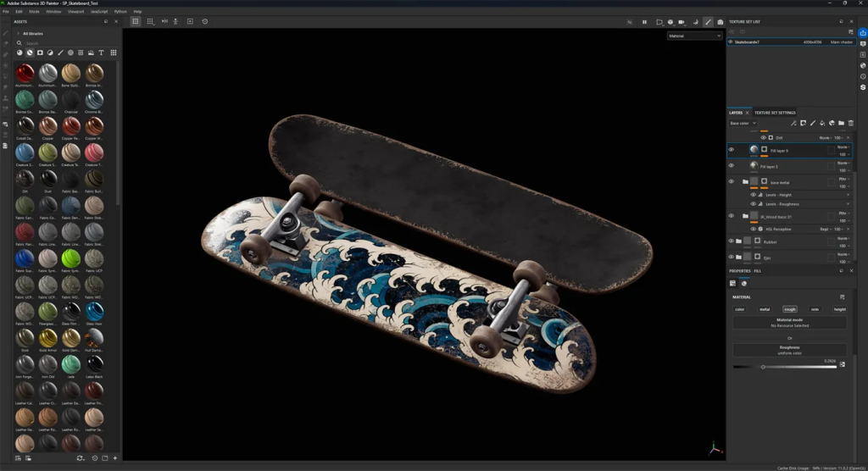Open blend mode dropdown of Dirt effect
Image resolution: width=868 pixels, height=471 pixels.
point(826,138)
